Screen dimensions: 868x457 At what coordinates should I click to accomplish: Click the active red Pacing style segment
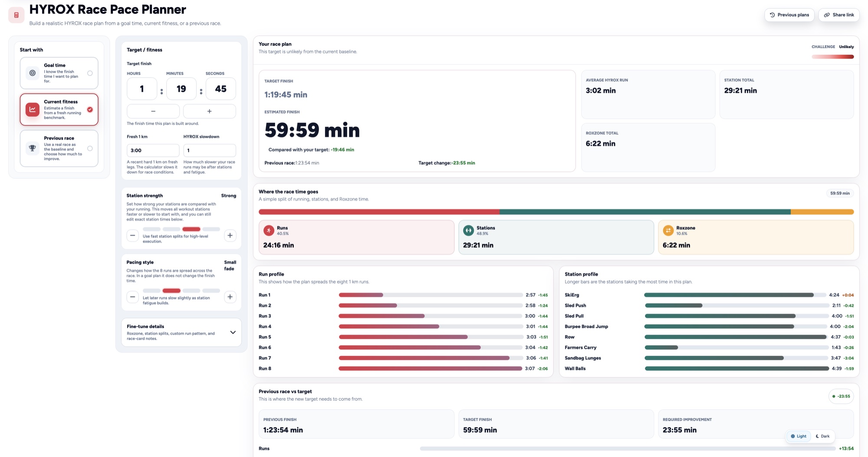[x=171, y=290]
